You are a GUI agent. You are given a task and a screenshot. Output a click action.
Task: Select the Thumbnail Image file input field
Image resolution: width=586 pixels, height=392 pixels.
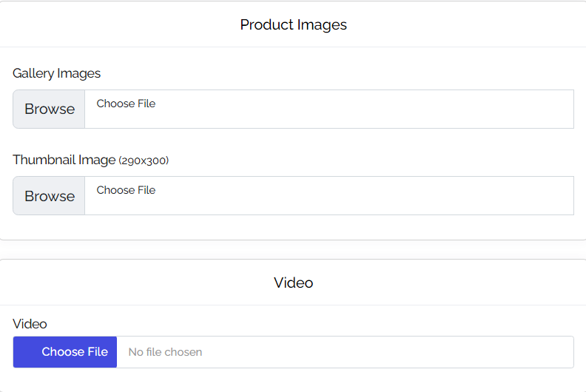click(x=329, y=195)
